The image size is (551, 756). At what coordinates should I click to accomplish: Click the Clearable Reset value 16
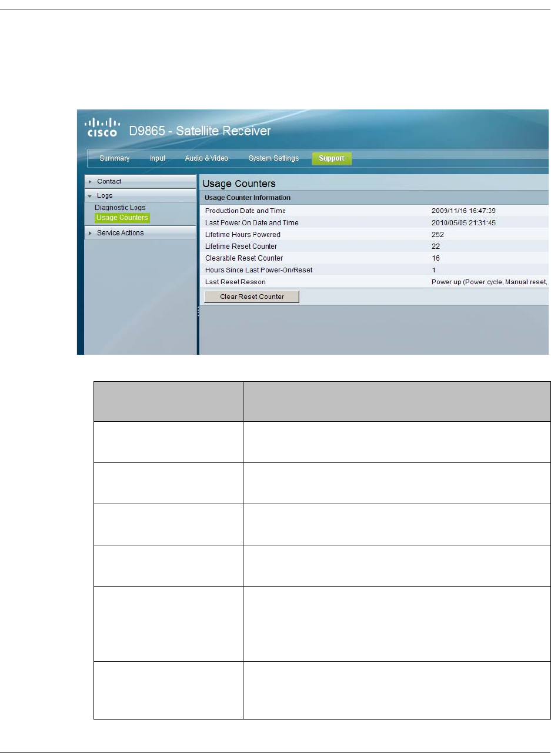click(436, 258)
